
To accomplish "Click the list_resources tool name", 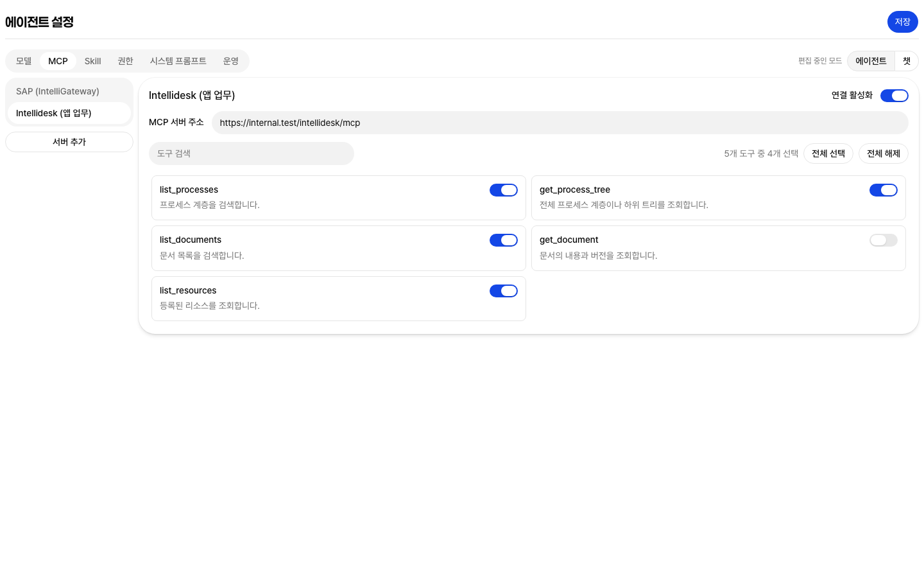I will 188,290.
